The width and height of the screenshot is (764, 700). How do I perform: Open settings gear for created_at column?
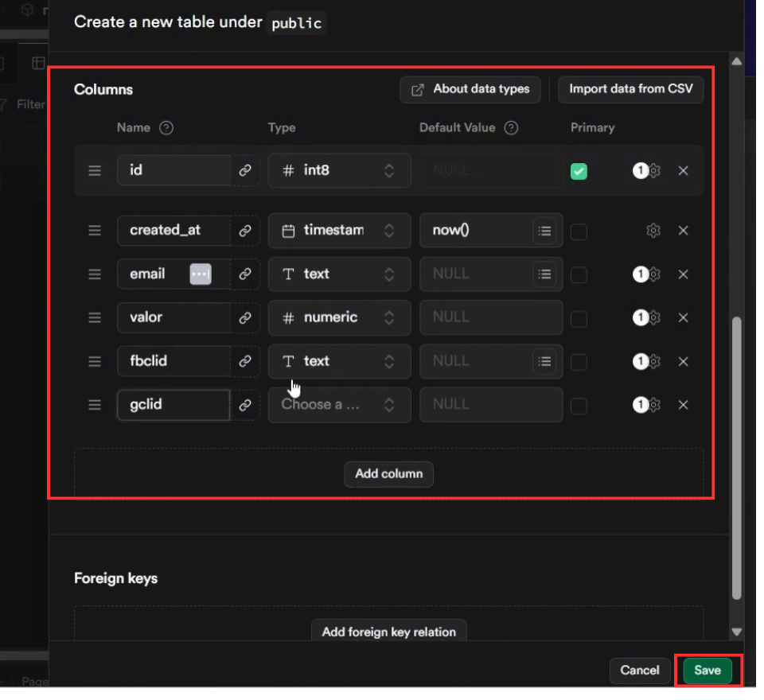click(653, 231)
